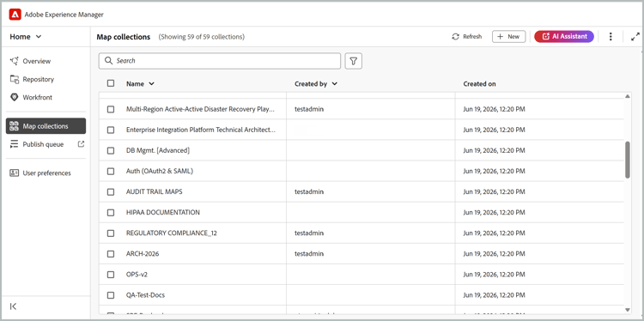Click testadmin in the ARCH-2026 row
This screenshot has height=321, width=644.
(x=309, y=254)
